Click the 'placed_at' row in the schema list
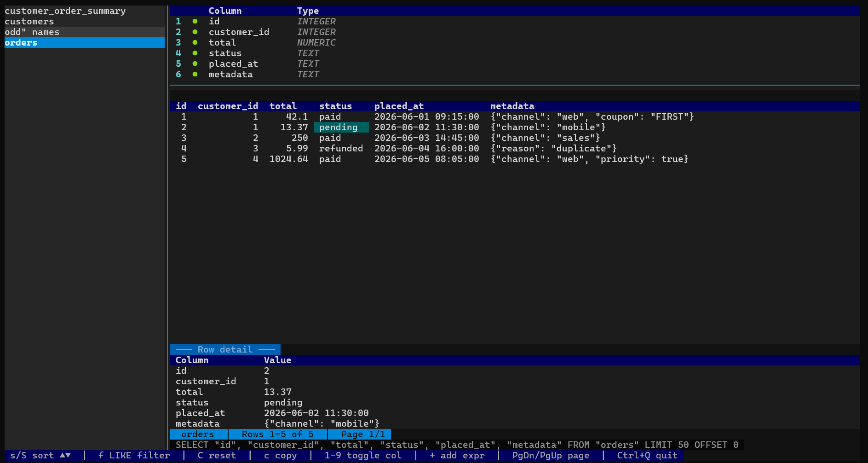Image resolution: width=868 pixels, height=463 pixels. click(515, 64)
